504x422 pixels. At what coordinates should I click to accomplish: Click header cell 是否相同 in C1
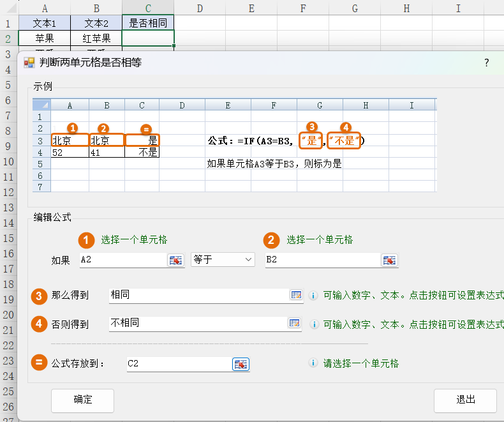[148, 23]
